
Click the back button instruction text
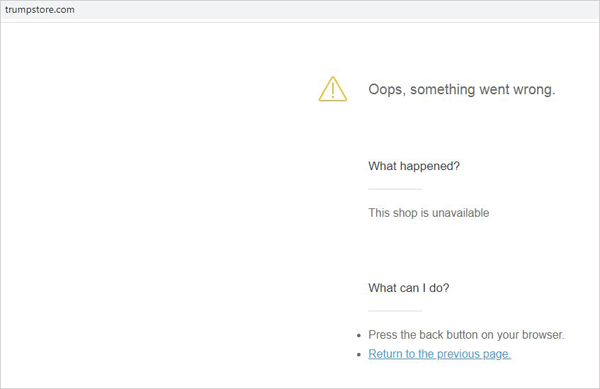coord(466,335)
